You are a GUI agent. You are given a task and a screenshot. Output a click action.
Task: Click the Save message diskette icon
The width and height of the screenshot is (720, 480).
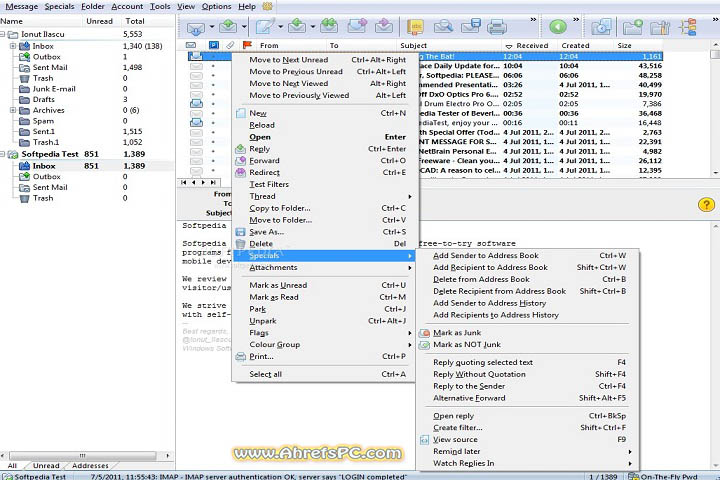471,27
